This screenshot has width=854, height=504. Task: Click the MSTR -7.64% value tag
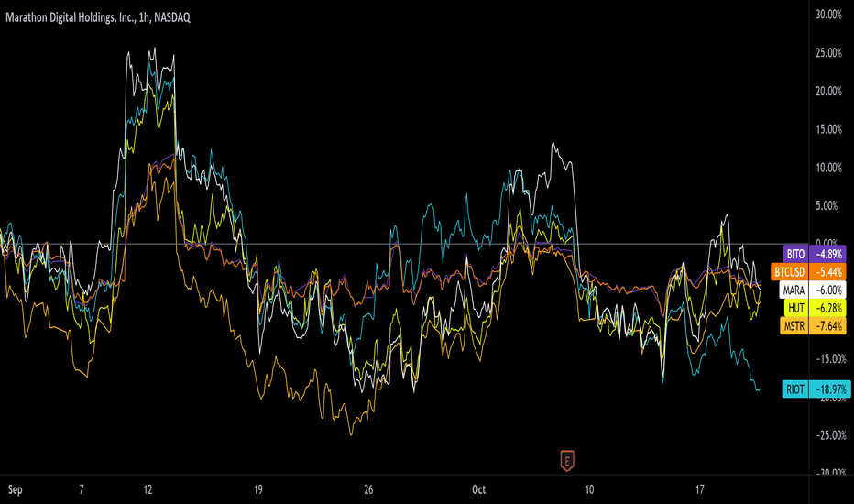pyautogui.click(x=827, y=326)
